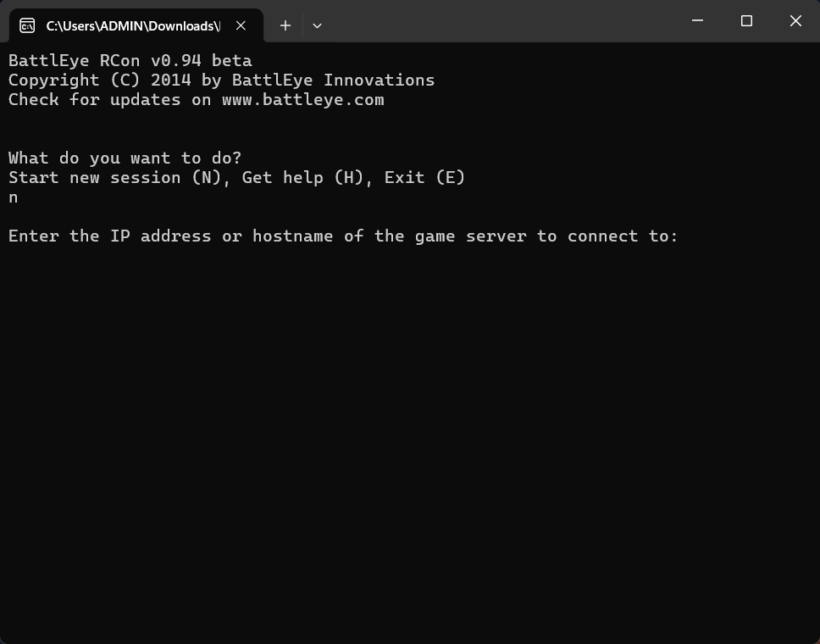Click the What do you want to do line
Viewport: 820px width, 644px height.
tap(125, 158)
